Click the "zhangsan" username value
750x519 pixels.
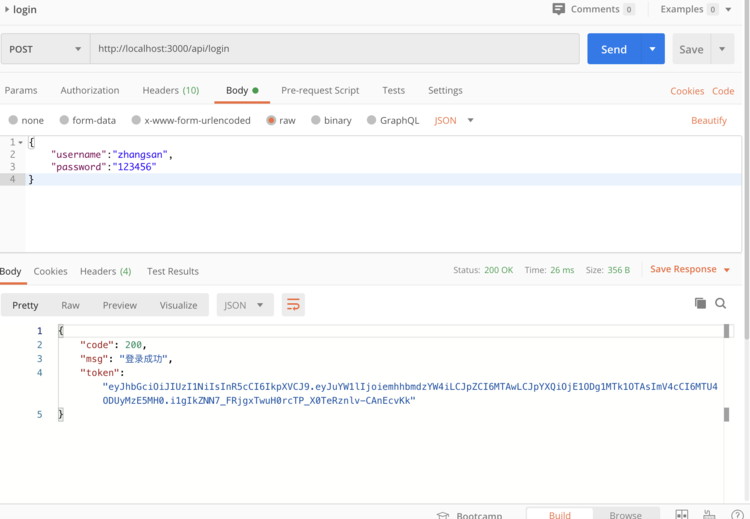click(x=140, y=155)
